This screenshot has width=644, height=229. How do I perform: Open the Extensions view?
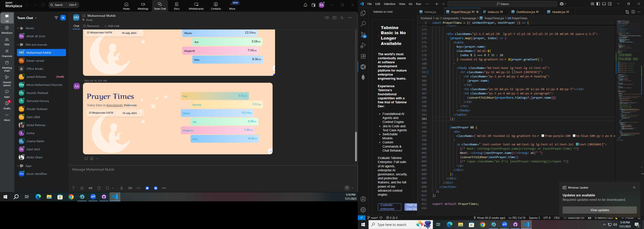363,56
